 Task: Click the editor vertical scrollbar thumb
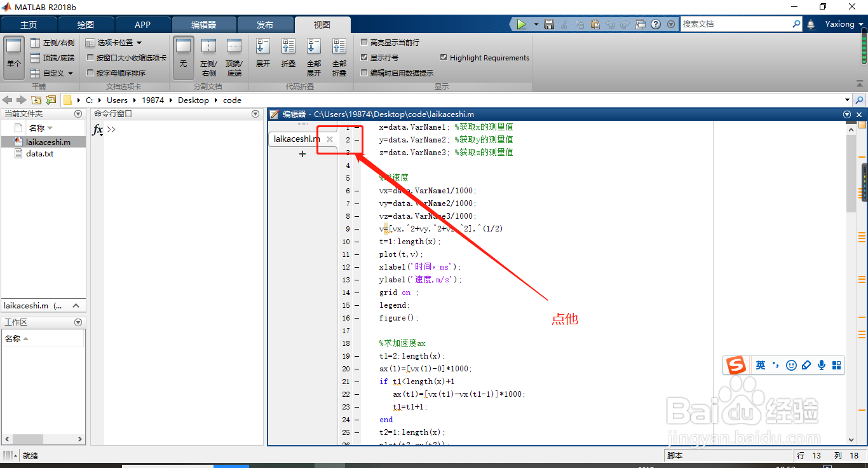851,174
